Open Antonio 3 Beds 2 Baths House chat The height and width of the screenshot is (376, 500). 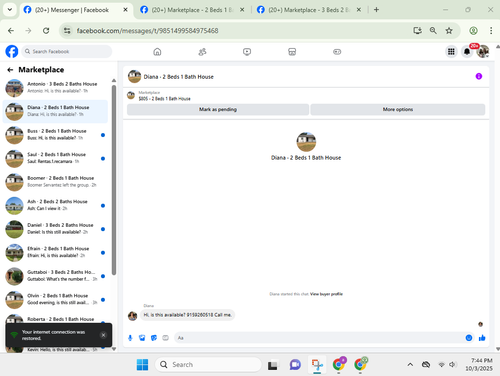(55, 88)
